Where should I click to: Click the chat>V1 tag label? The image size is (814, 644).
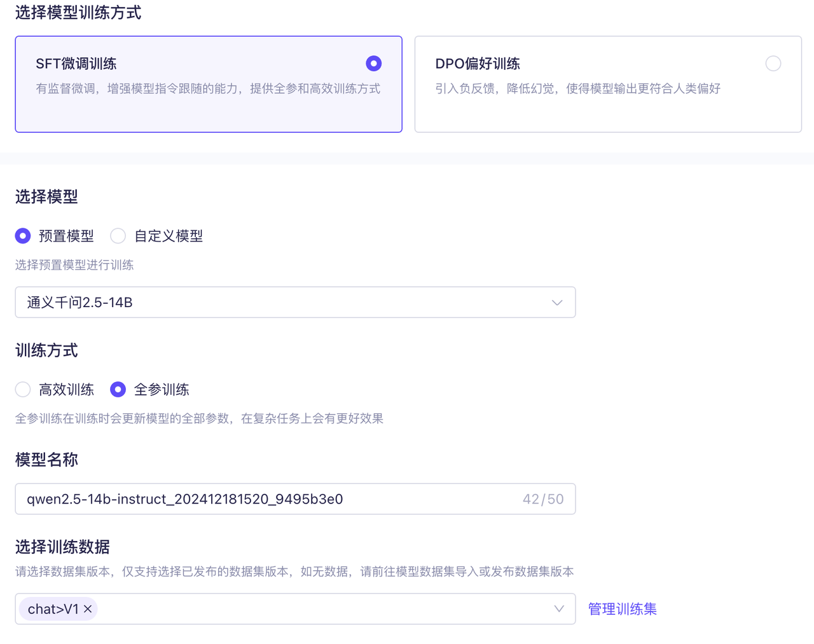[53, 609]
